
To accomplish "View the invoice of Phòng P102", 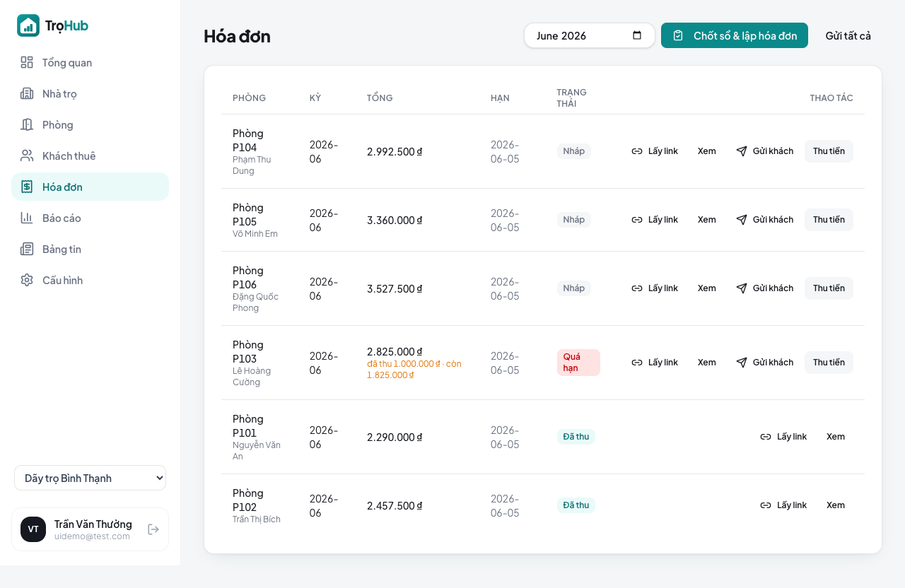I will [x=836, y=505].
